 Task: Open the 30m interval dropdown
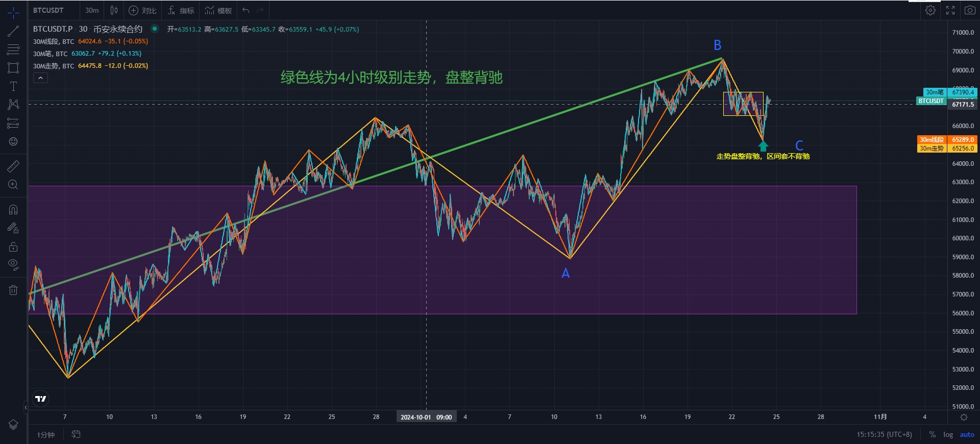92,10
